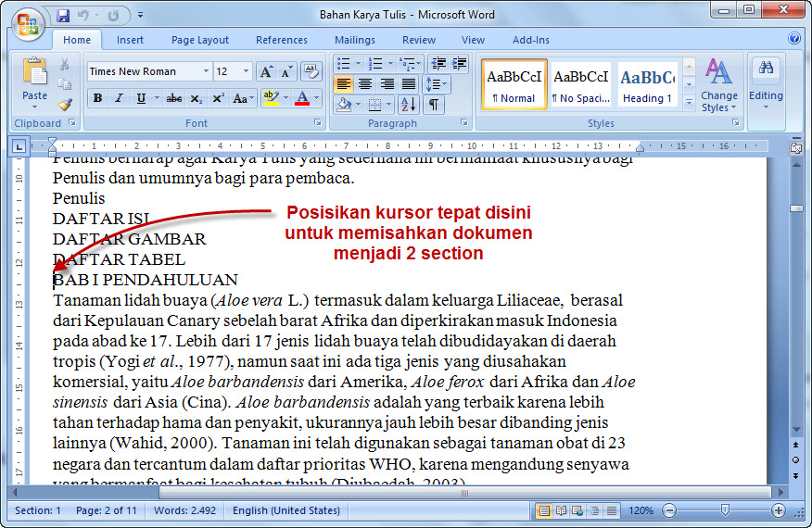Switch to the Mailings tab
The image size is (812, 528).
tap(355, 40)
